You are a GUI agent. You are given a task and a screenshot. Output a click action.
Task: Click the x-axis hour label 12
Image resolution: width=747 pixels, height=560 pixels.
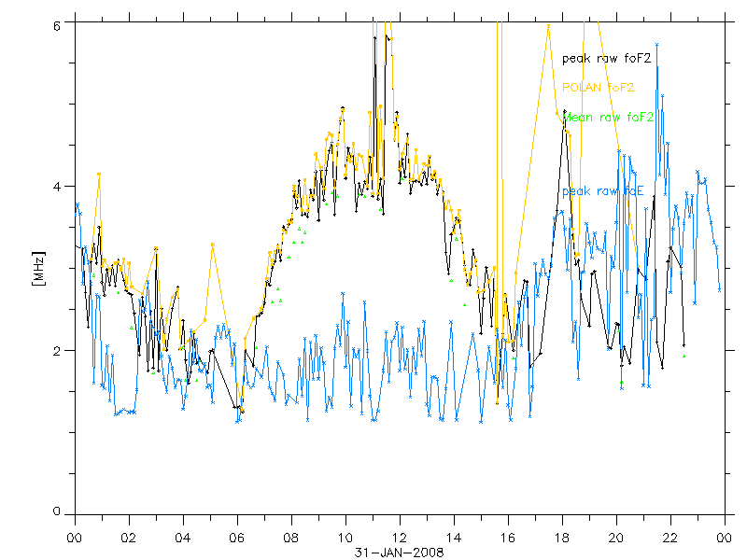click(x=400, y=539)
